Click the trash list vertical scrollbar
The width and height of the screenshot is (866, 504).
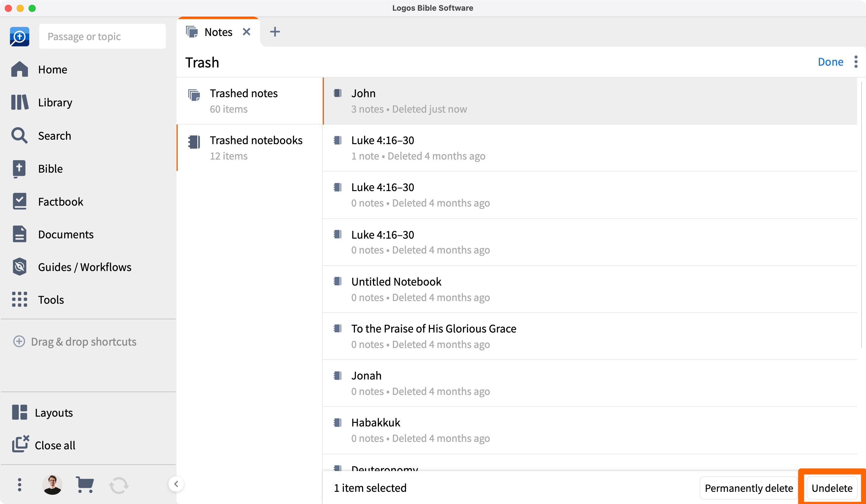pyautogui.click(x=861, y=215)
